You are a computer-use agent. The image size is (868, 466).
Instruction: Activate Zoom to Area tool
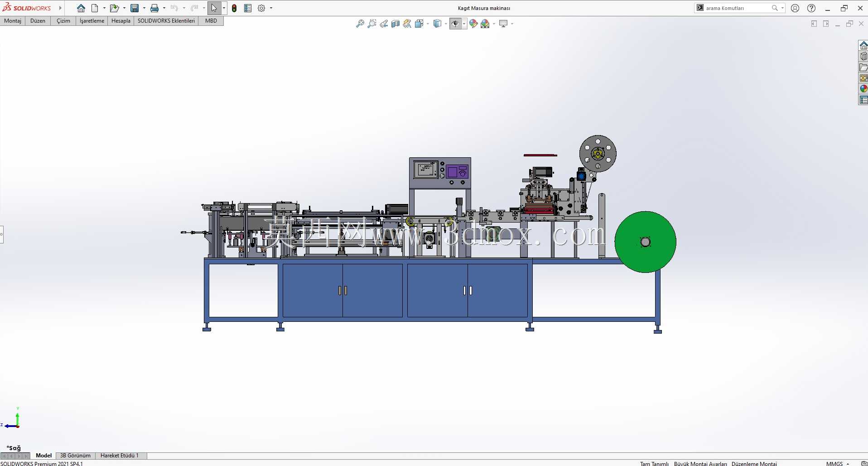(372, 24)
